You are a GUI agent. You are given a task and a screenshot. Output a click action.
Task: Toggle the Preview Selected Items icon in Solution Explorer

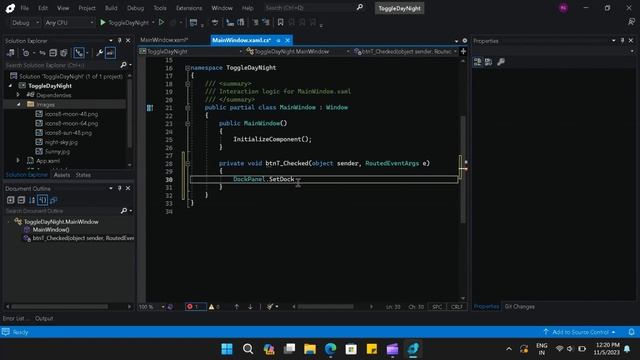[x=110, y=53]
